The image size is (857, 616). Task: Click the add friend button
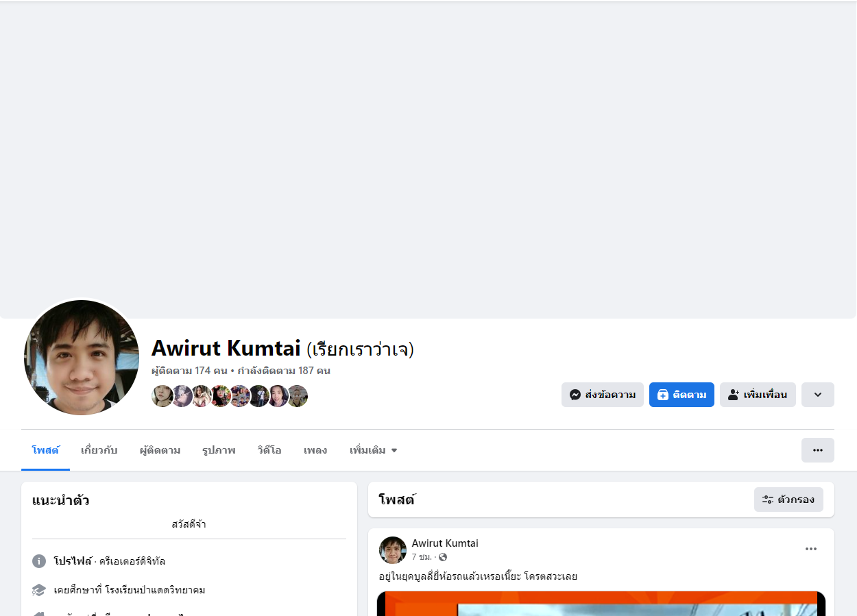point(757,395)
